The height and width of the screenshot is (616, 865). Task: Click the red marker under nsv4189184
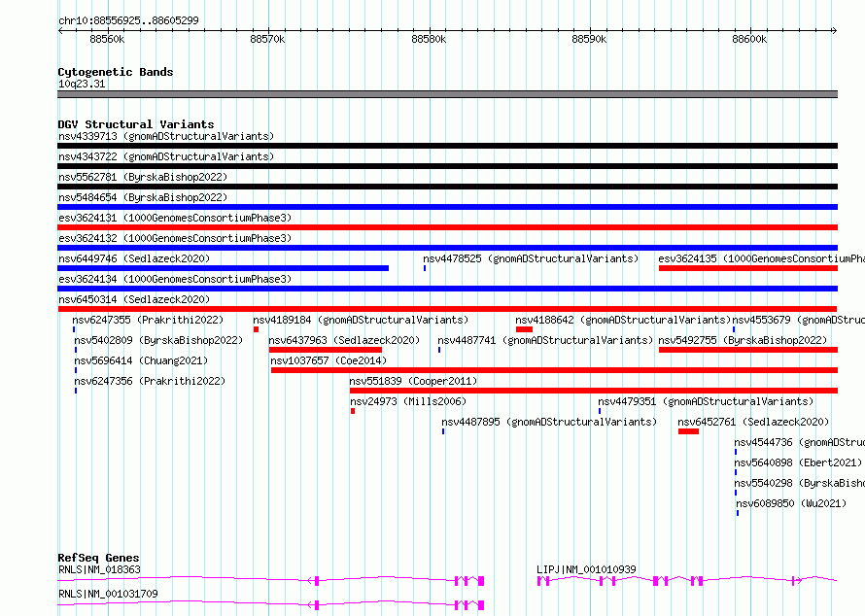point(256,329)
